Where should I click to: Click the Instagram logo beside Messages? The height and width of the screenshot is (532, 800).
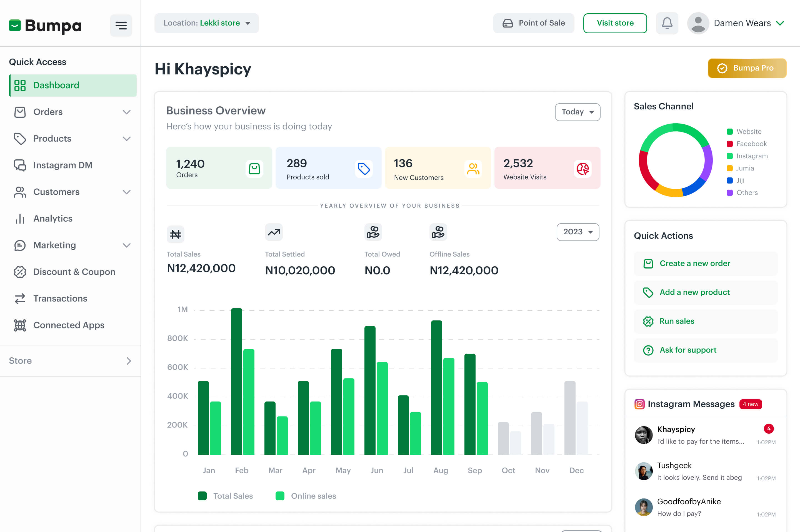[x=639, y=404]
